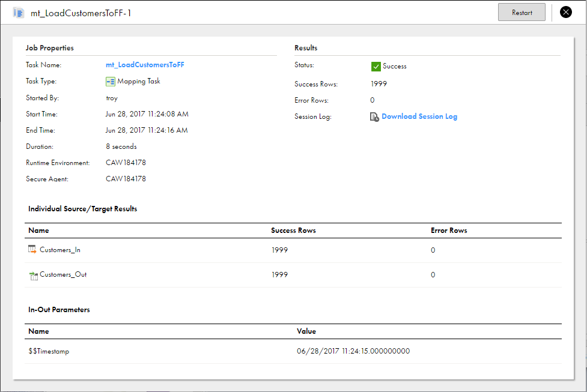Viewport: 587px width, 392px height.
Task: Click the Results section heading
Action: point(306,48)
